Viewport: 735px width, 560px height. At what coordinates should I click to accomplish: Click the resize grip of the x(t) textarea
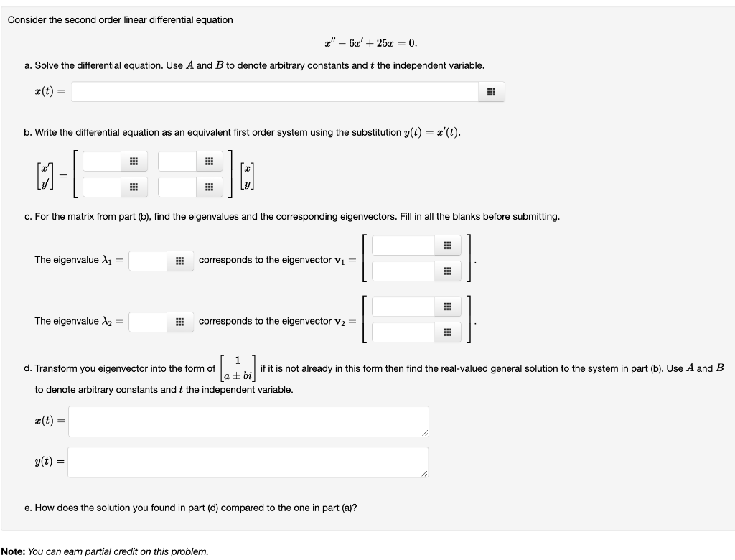(424, 433)
